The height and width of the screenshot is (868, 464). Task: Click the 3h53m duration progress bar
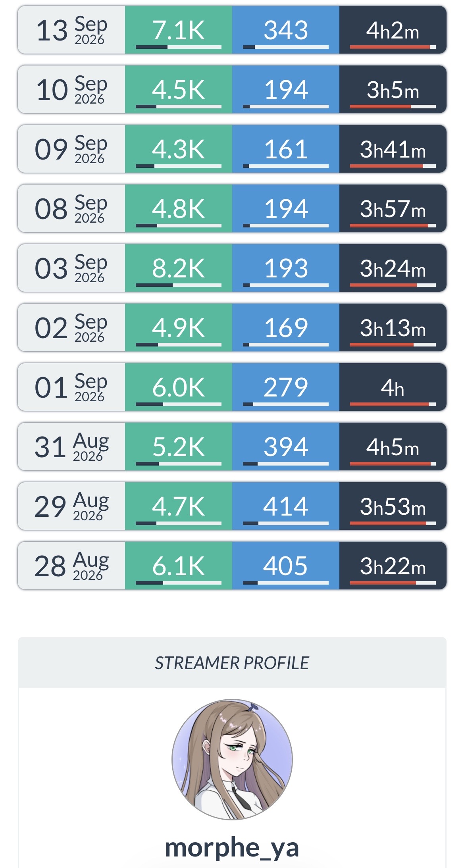393,523
